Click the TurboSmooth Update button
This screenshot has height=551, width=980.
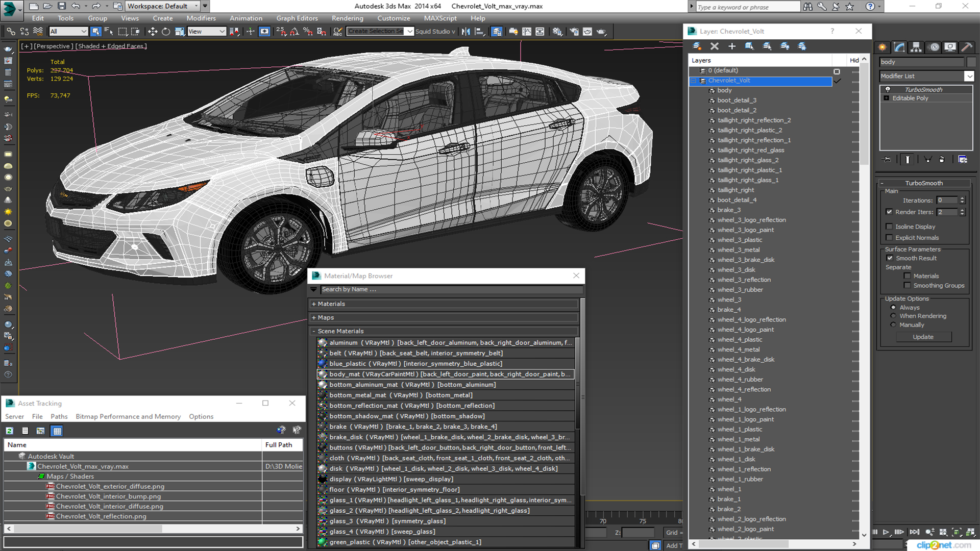pyautogui.click(x=923, y=337)
